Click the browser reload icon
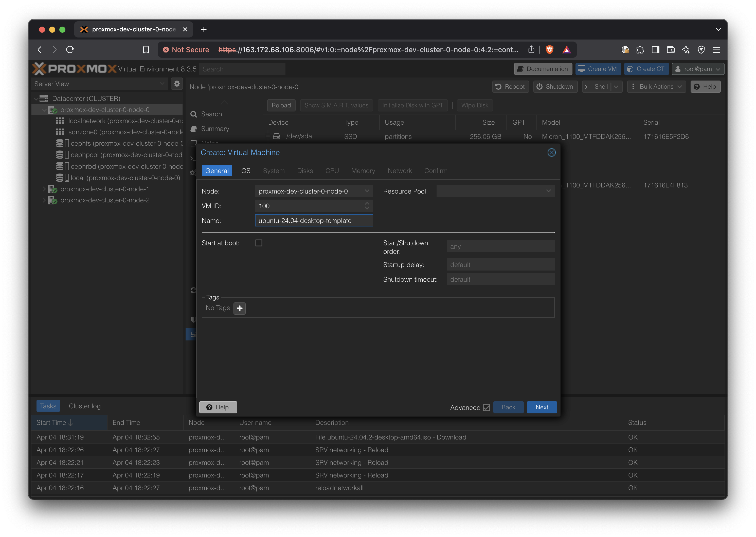The image size is (756, 537). coord(70,50)
